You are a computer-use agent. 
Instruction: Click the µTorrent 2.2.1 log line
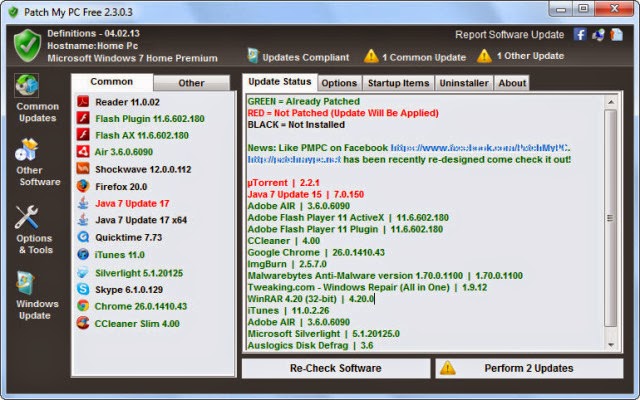click(283, 182)
